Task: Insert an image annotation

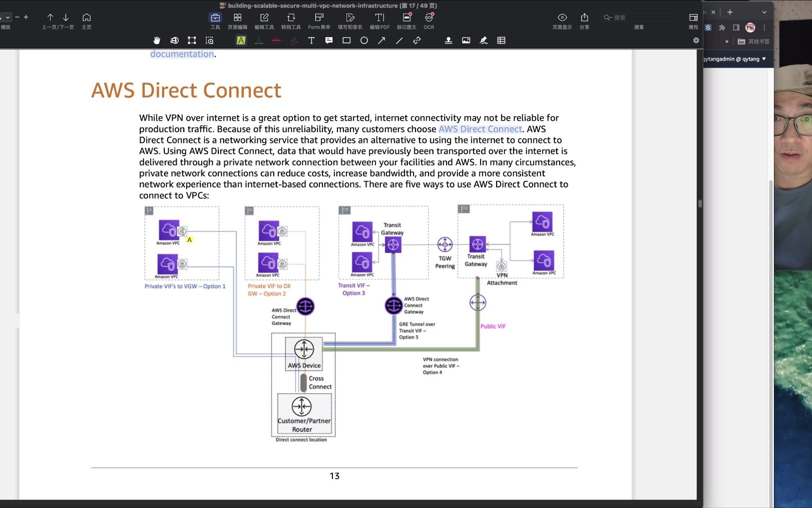Action: click(x=466, y=41)
